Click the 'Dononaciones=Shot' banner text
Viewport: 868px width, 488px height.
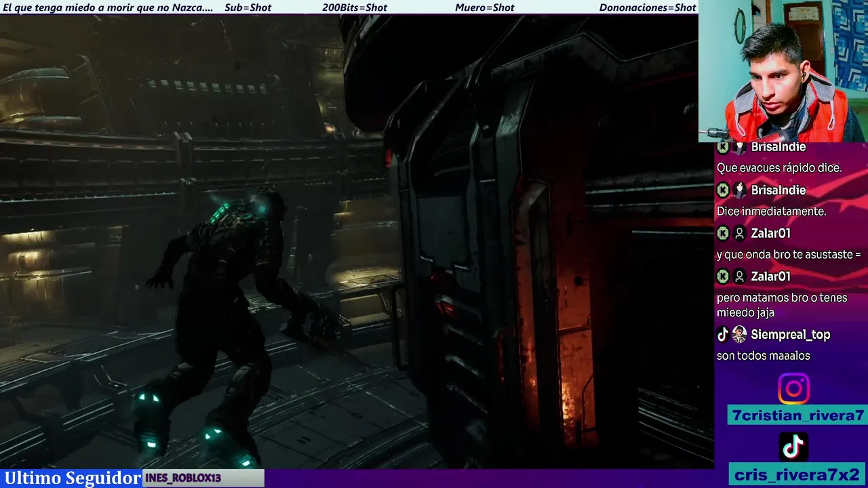click(x=648, y=7)
